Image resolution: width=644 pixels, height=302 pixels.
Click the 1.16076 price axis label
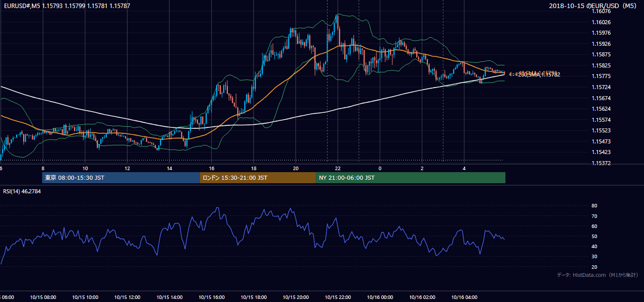tap(602, 11)
